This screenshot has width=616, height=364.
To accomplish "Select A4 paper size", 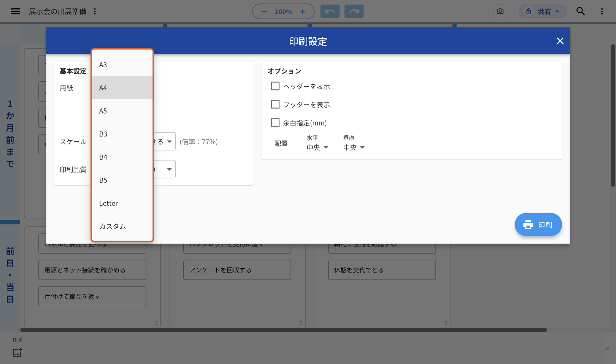I will click(122, 88).
